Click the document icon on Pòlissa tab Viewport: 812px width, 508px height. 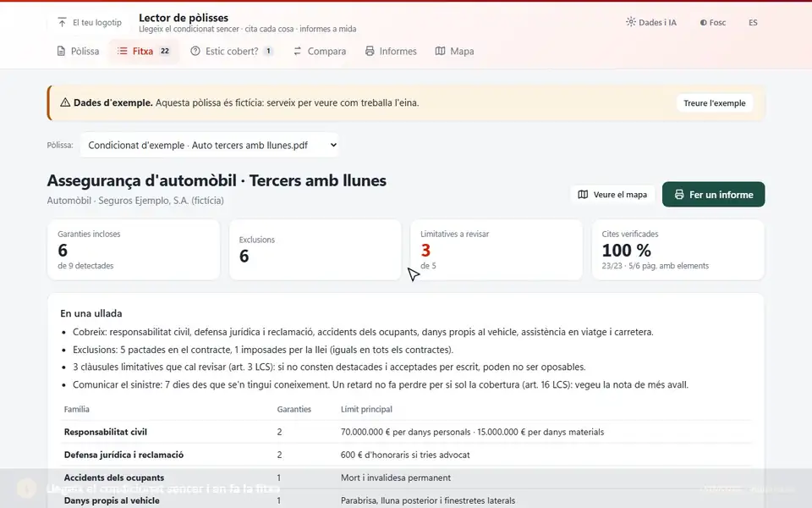61,52
